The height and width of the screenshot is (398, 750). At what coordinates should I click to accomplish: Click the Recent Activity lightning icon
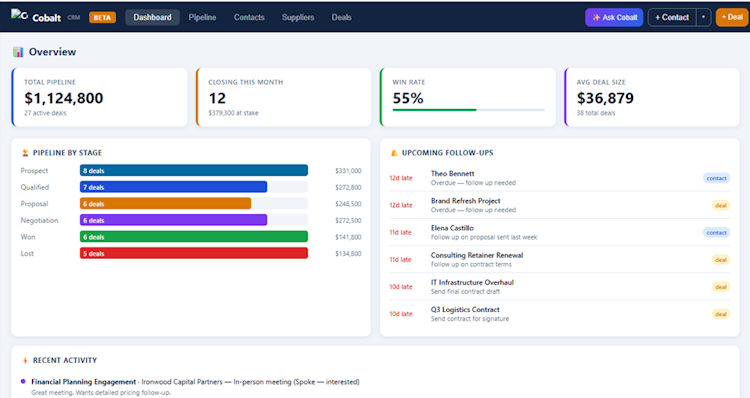coord(25,360)
